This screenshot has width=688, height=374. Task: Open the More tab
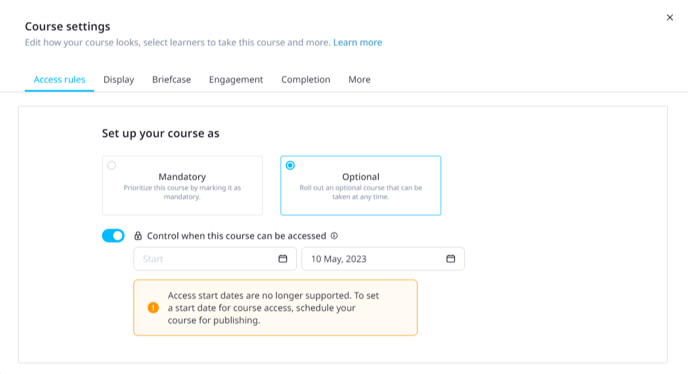pyautogui.click(x=359, y=79)
